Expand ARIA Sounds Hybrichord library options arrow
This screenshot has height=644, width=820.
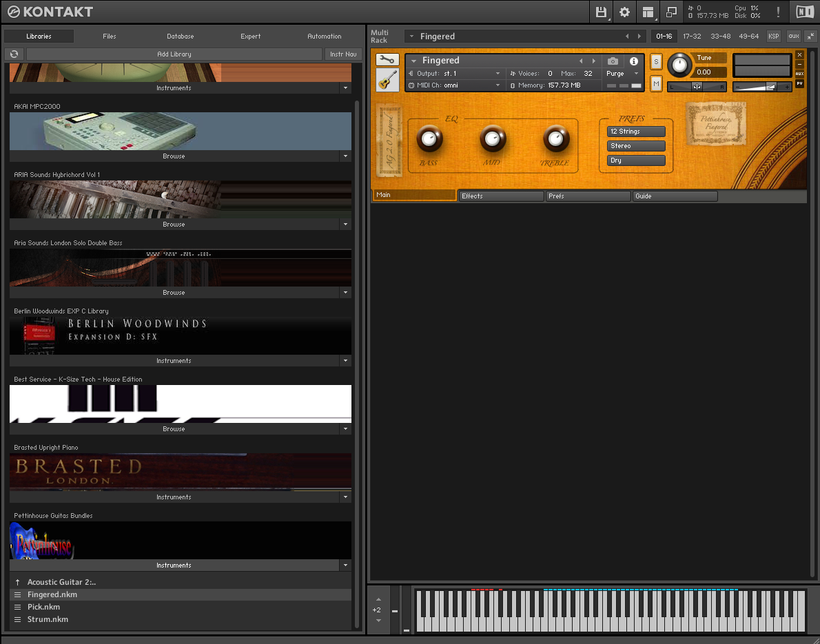pyautogui.click(x=345, y=225)
